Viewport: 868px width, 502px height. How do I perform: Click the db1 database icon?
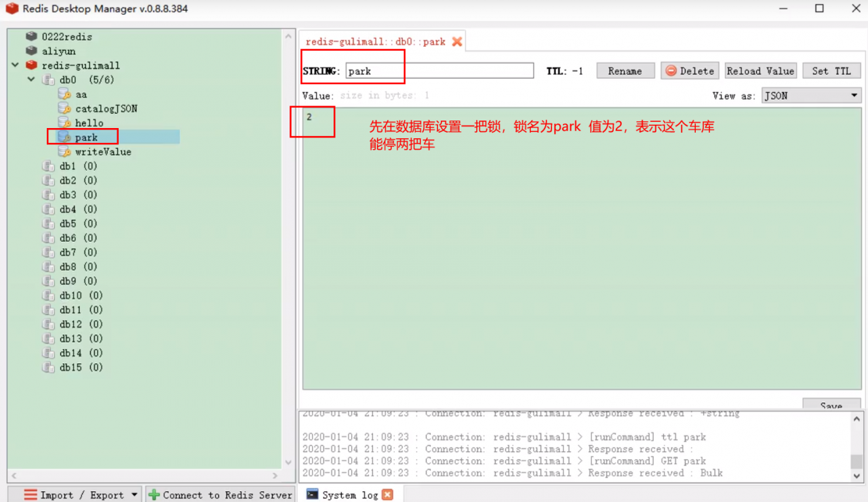tap(48, 166)
